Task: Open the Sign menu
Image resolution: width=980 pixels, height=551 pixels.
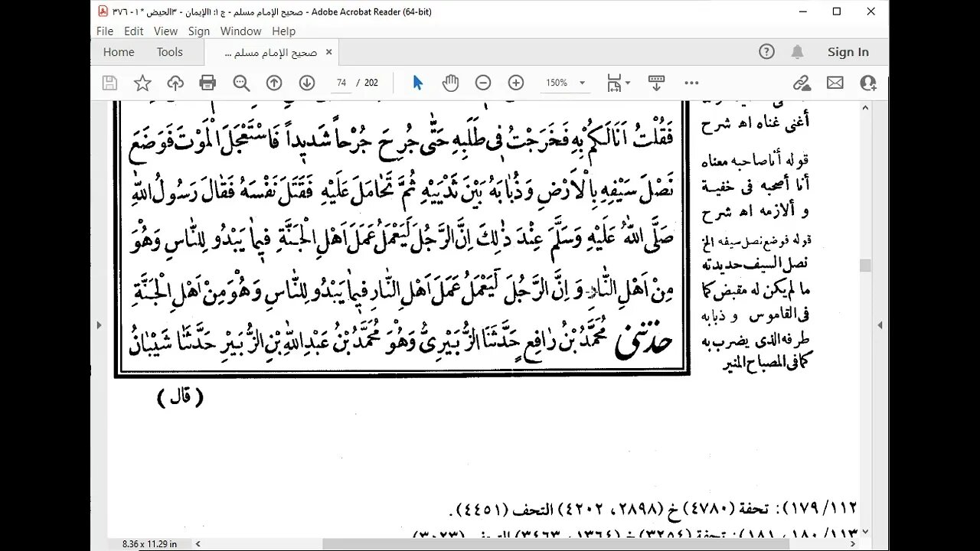Action: [199, 31]
